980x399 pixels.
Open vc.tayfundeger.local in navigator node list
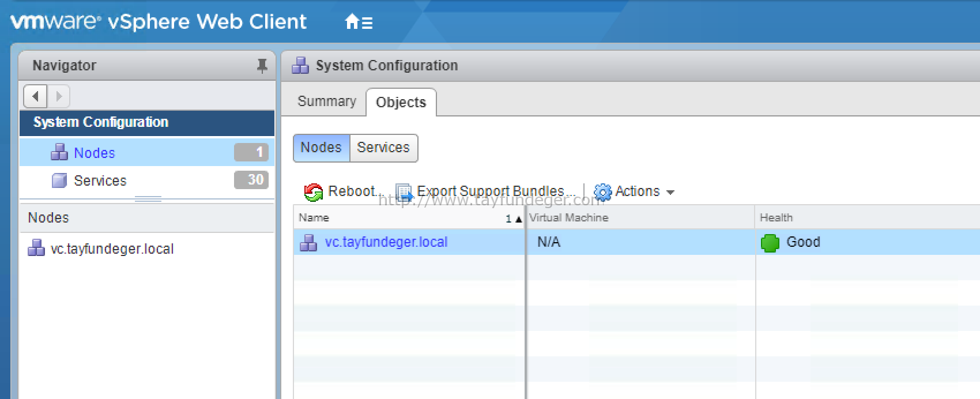pyautogui.click(x=112, y=249)
